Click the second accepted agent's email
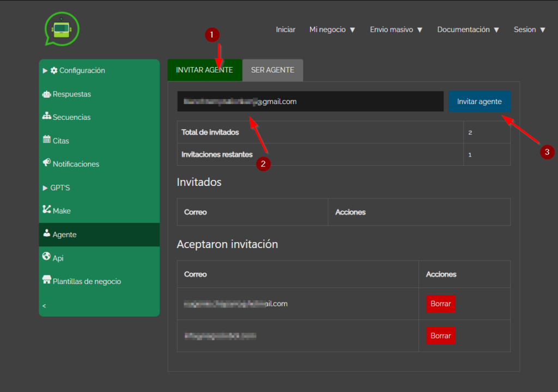558x392 pixels. (x=220, y=336)
